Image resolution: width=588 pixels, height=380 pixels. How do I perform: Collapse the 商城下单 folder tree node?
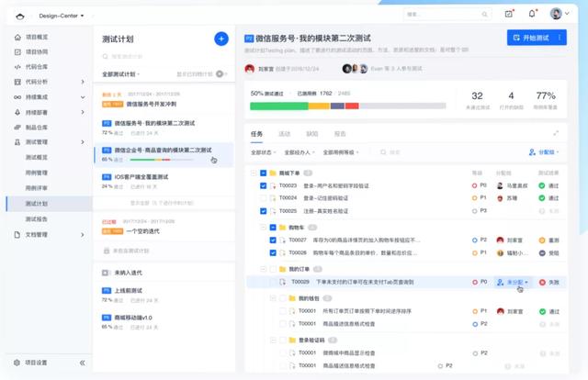(254, 173)
